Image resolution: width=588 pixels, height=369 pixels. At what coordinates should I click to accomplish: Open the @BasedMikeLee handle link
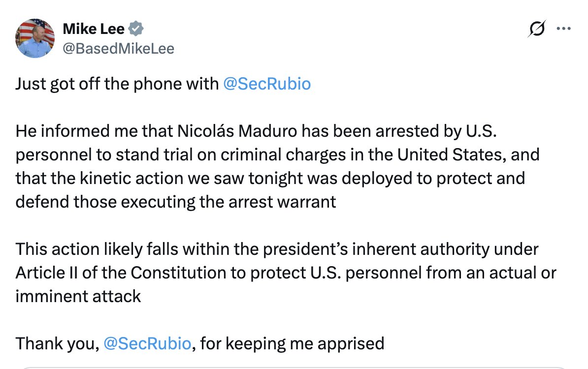coord(118,48)
